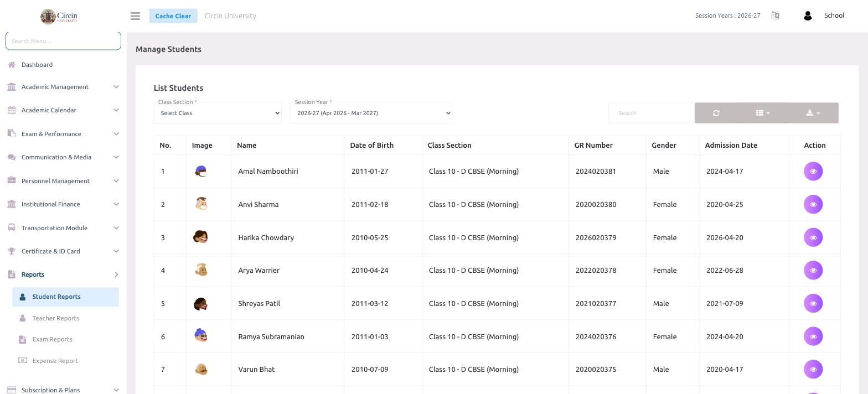Click the Certificate & ID Card trophy icon

[x=12, y=251]
